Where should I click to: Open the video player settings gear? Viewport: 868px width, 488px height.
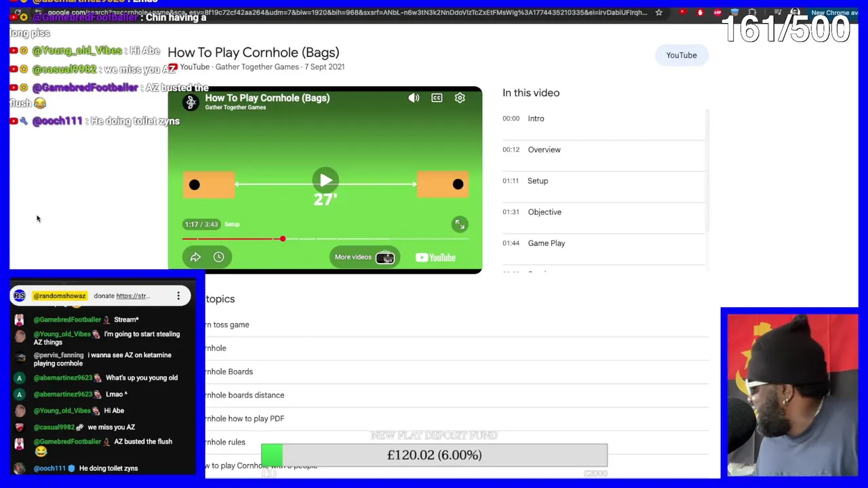pyautogui.click(x=460, y=98)
